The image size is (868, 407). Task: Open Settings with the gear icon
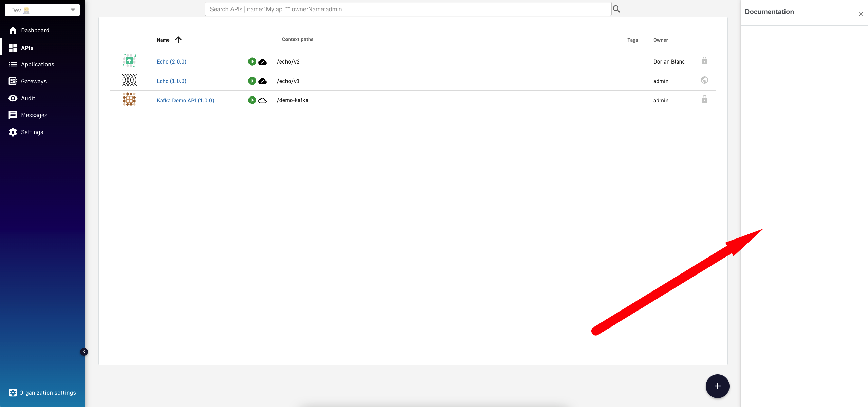pyautogui.click(x=13, y=132)
